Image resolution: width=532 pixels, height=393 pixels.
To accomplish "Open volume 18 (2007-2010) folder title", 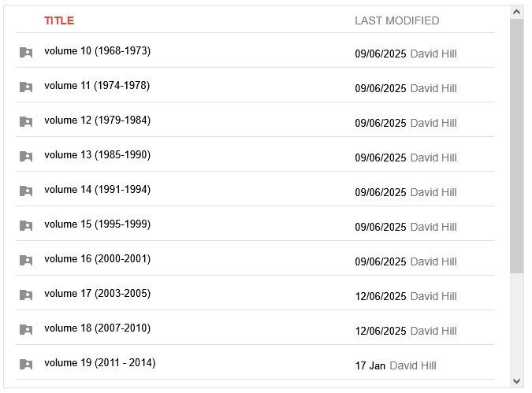I will [97, 328].
